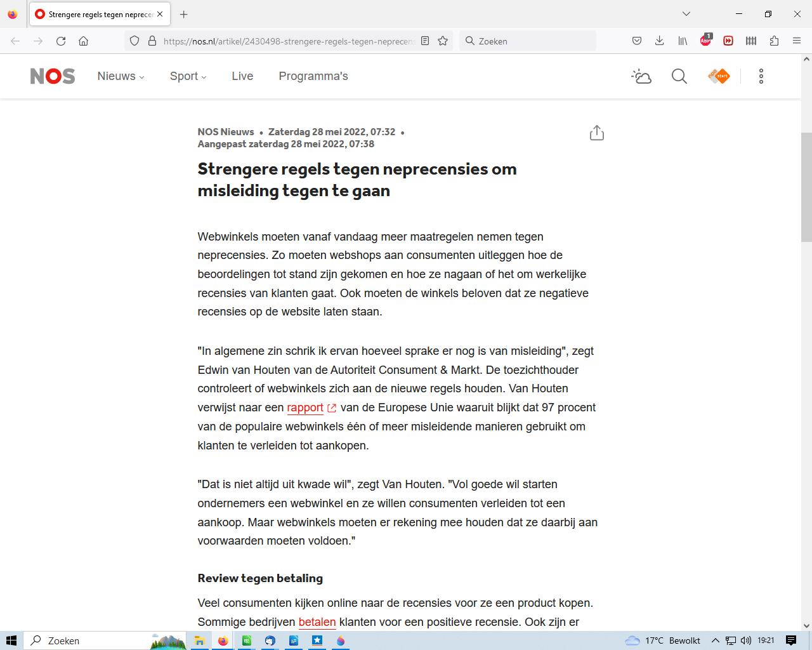This screenshot has width=812, height=650.
Task: Open Firefox application menu
Action: (797, 41)
